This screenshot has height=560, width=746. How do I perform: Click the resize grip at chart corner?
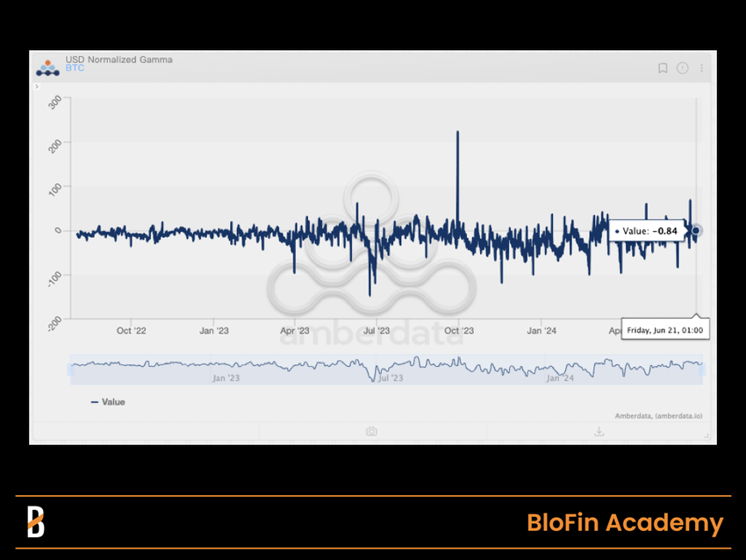(x=707, y=436)
